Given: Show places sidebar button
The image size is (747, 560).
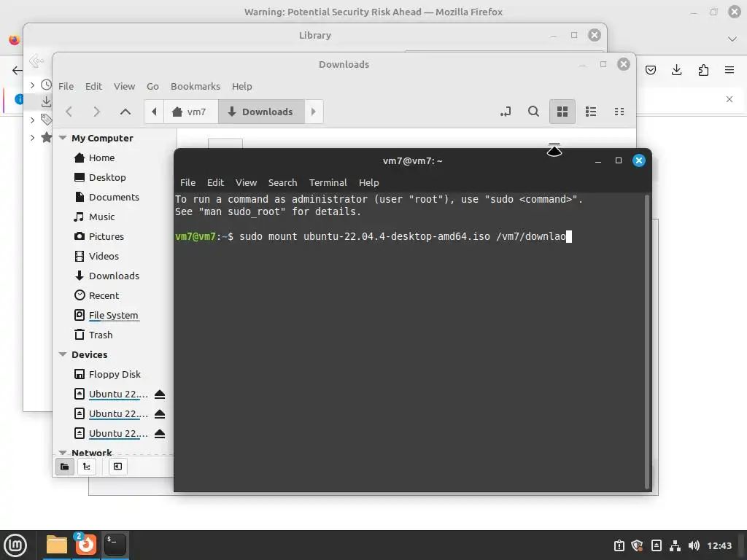Looking at the screenshot, I should click(x=65, y=466).
